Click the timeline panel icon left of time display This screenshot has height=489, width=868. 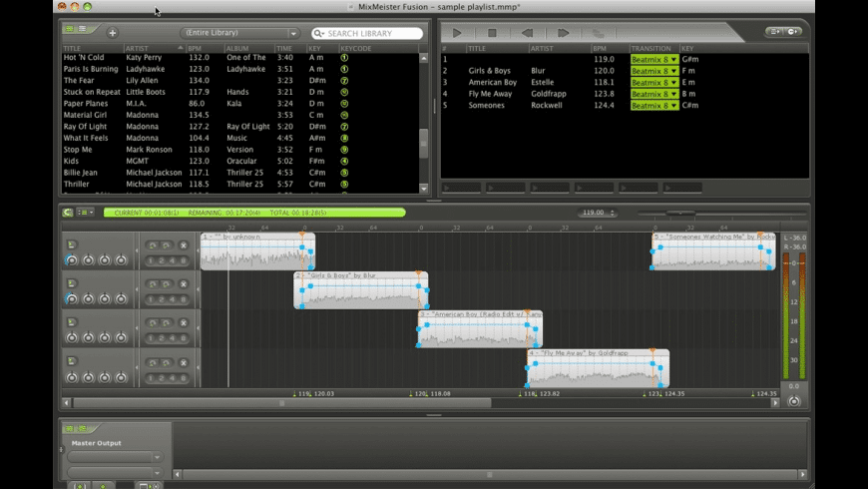point(68,212)
